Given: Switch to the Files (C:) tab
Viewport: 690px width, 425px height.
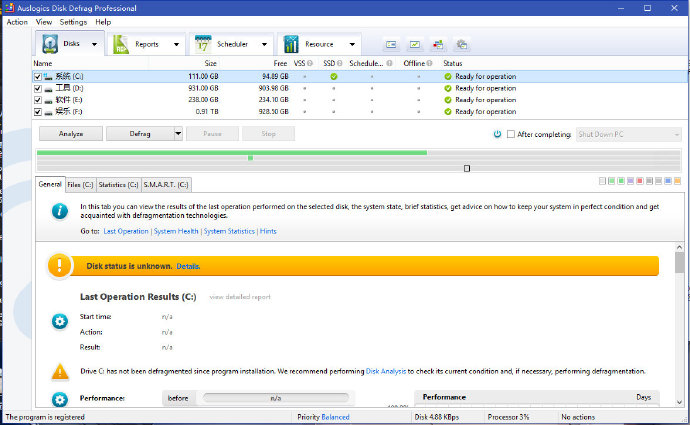Looking at the screenshot, I should click(81, 185).
